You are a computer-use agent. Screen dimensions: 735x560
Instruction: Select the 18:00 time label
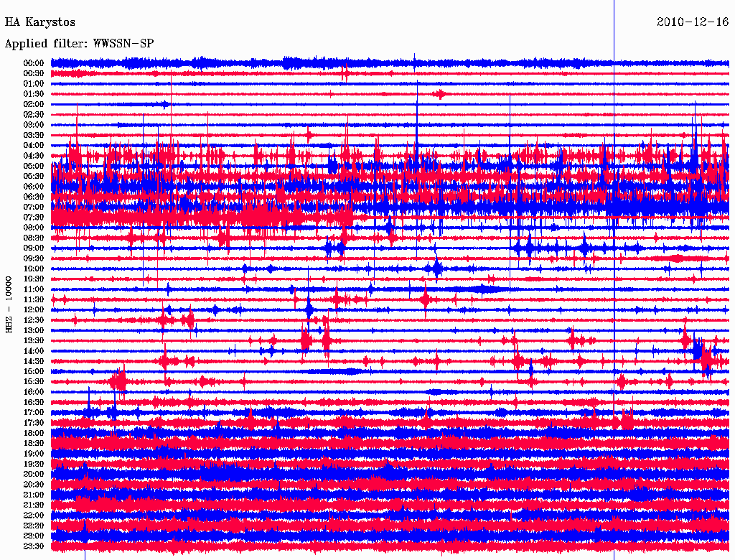33,434
